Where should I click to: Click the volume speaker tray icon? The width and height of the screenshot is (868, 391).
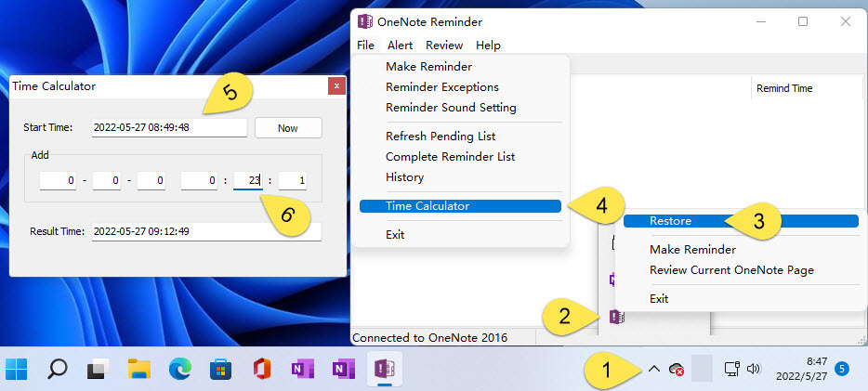754,369
